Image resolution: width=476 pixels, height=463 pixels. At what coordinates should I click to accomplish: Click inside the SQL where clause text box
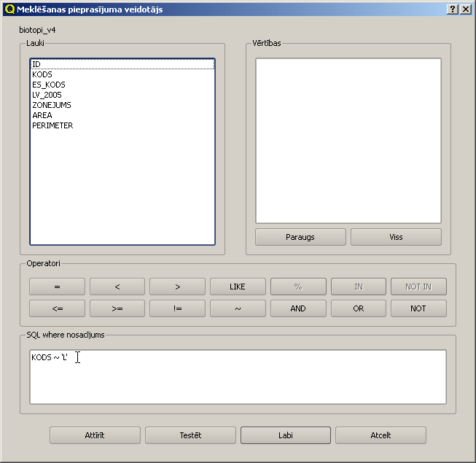click(x=238, y=377)
